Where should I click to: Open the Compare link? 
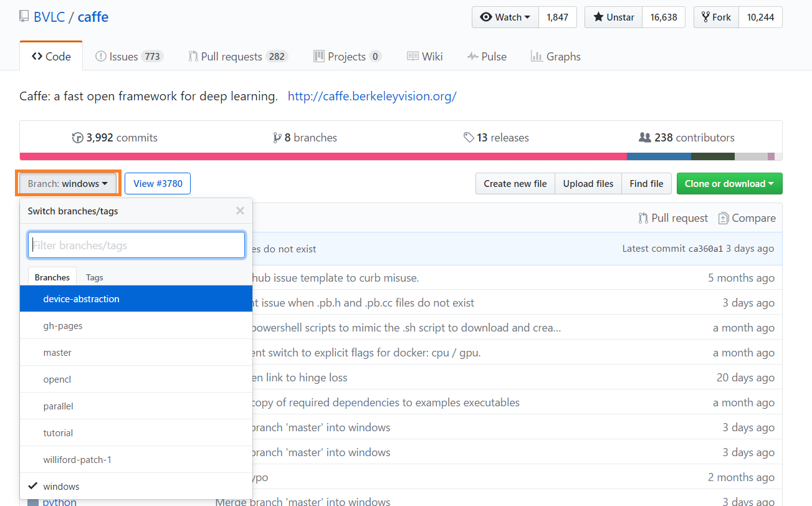point(747,218)
